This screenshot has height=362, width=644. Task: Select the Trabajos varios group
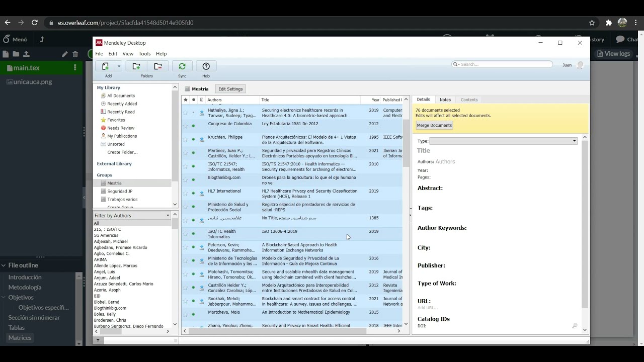122,199
